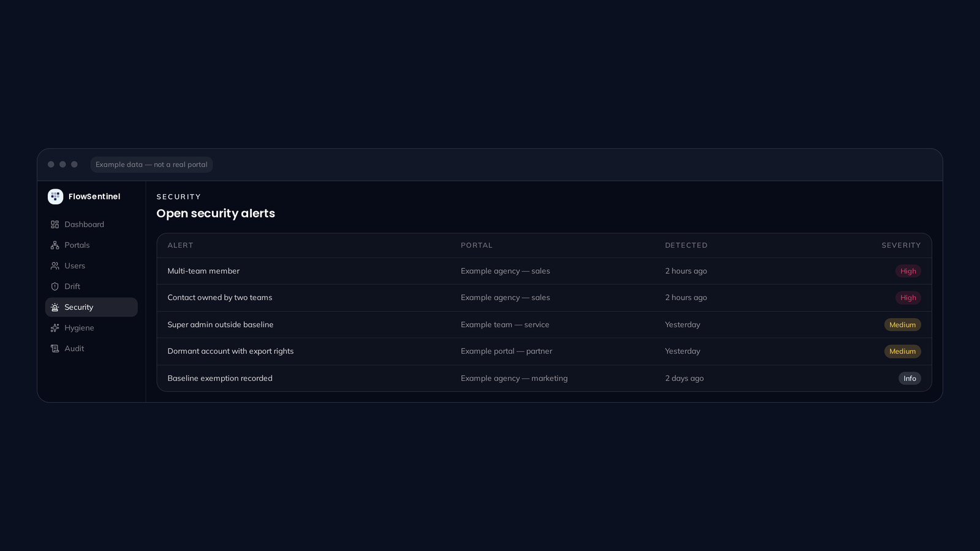Click 'Example team — service' portal cell
This screenshot has width=980, height=551.
tap(505, 324)
